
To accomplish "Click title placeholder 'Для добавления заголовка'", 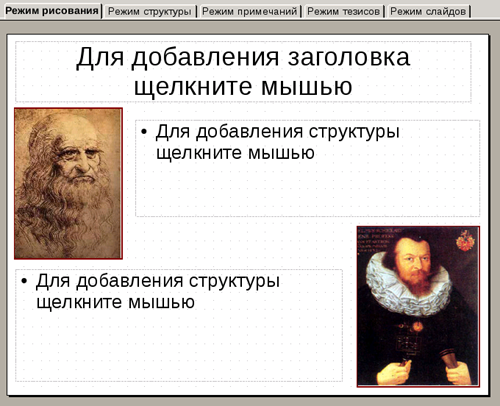I will click(243, 71).
